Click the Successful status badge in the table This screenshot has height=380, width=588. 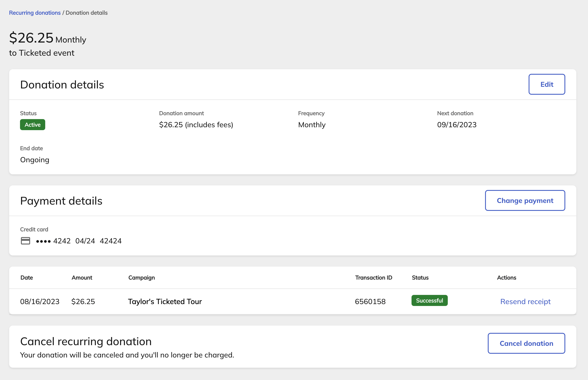tap(429, 300)
